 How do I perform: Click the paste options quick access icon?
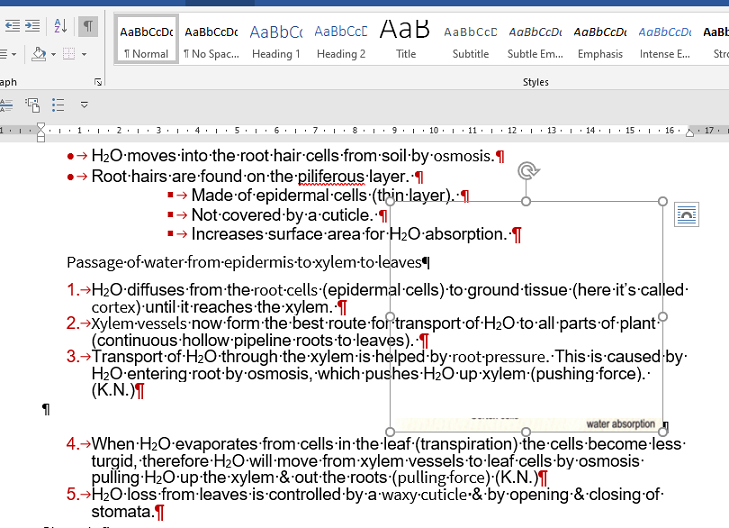pos(33,105)
